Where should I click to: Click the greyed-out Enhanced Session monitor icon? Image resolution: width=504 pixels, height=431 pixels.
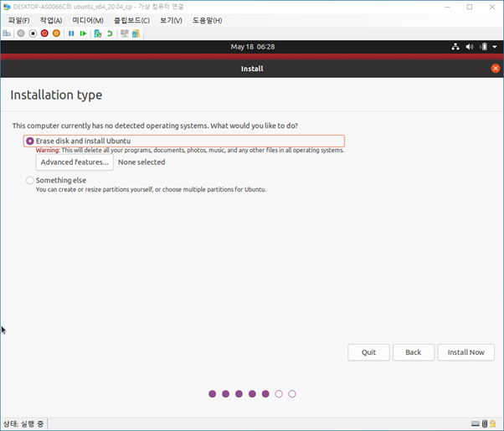125,33
